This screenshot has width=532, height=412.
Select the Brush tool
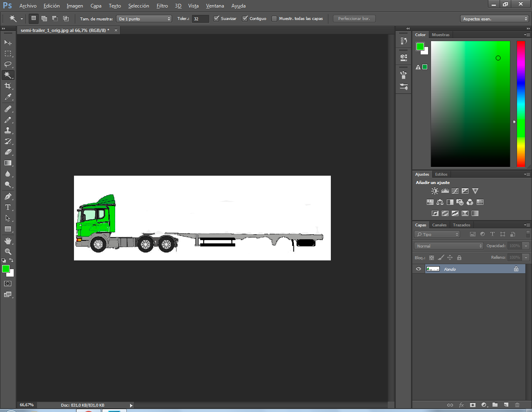[8, 120]
